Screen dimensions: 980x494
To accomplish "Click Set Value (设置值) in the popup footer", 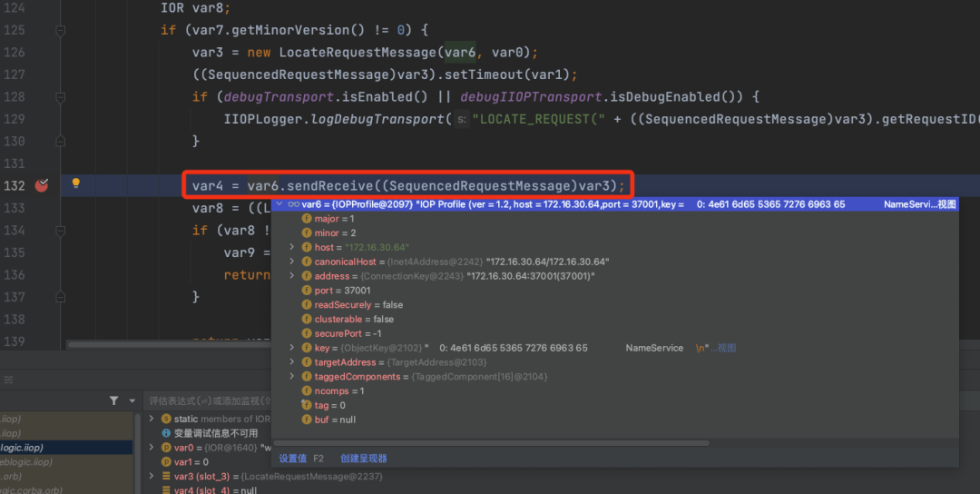I will click(292, 459).
